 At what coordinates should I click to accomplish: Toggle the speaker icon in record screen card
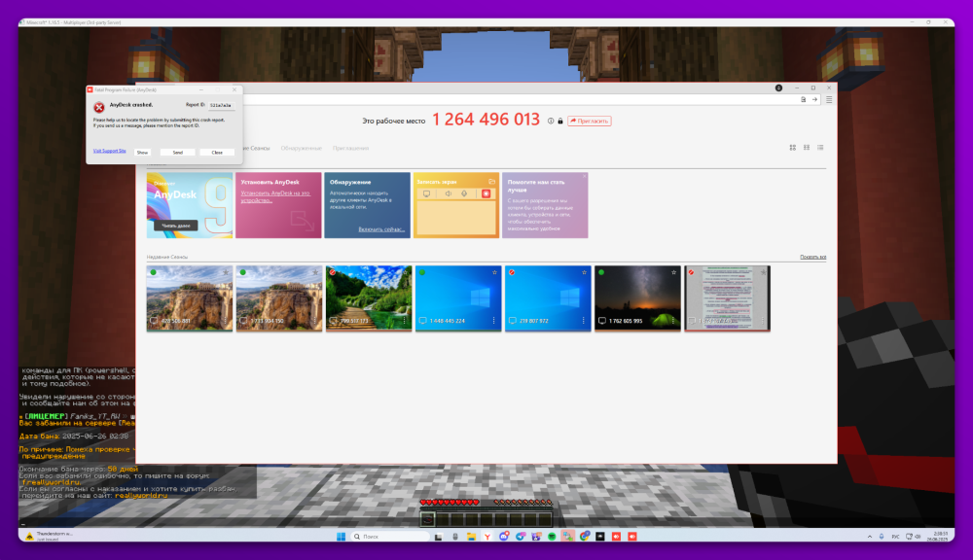click(448, 194)
